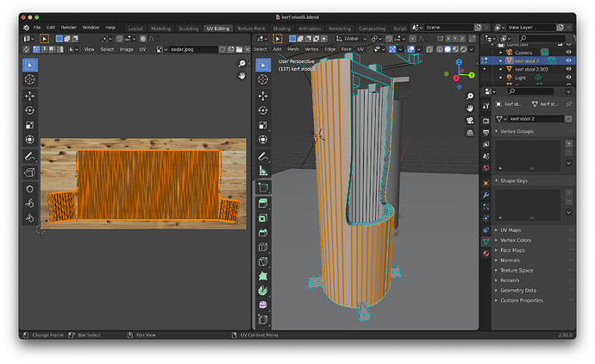595x364 pixels.
Task: Select the Knife tool in 3D viewport
Action: point(263,261)
